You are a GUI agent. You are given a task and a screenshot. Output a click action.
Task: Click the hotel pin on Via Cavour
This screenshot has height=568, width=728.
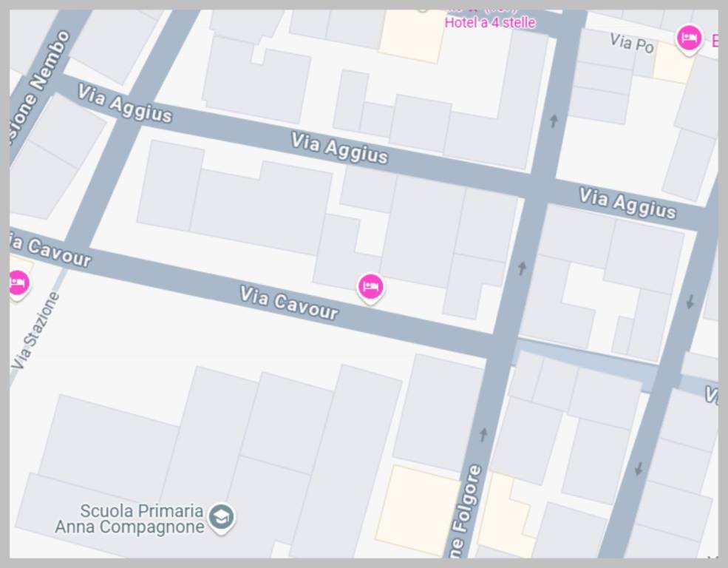click(370, 288)
